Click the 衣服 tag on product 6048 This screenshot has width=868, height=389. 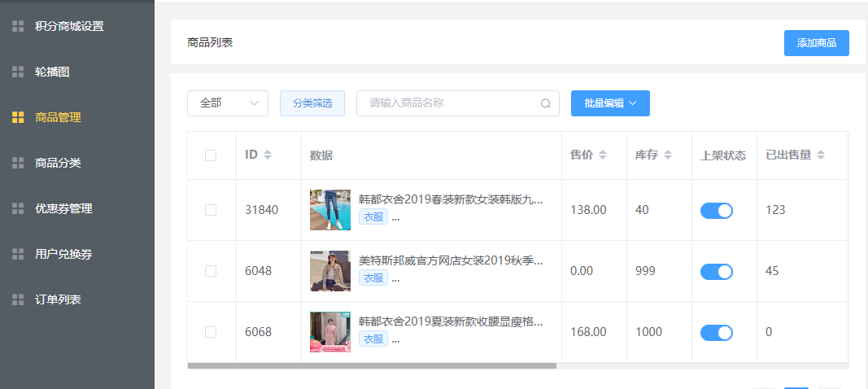[373, 278]
